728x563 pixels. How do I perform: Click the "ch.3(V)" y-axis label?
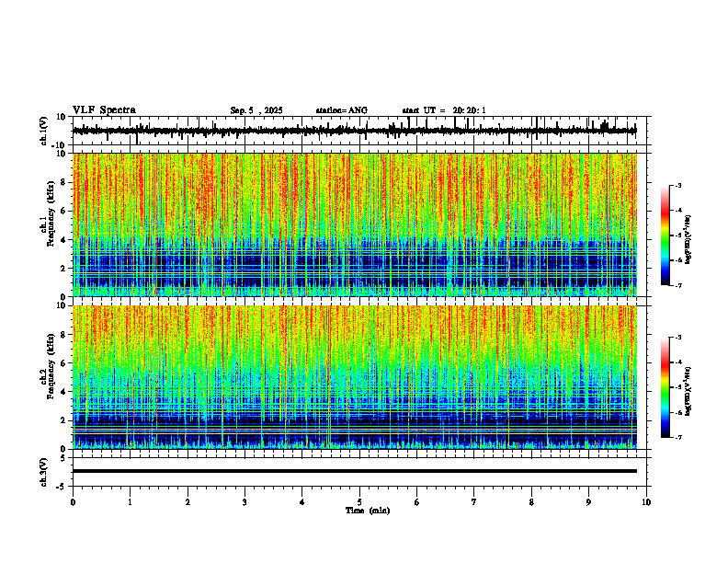(x=43, y=473)
